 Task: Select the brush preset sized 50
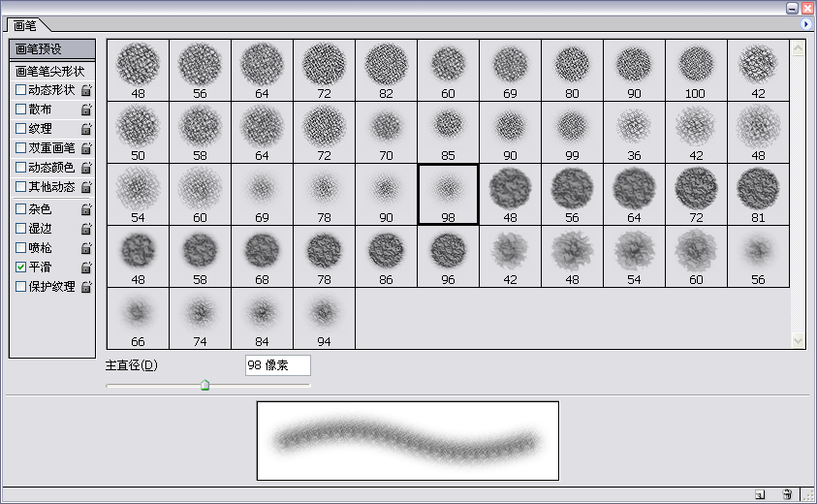138,133
